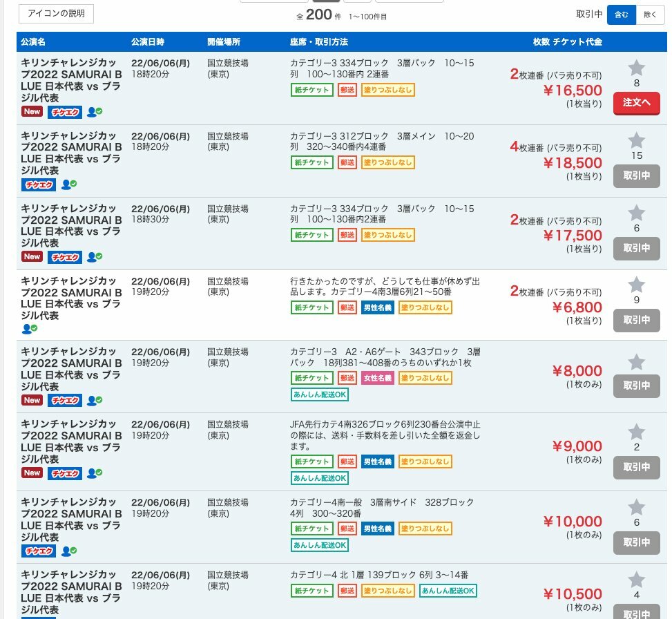
Task: Click 塗りつぶしなし tag in the ¥17,500 row
Action: coord(388,235)
